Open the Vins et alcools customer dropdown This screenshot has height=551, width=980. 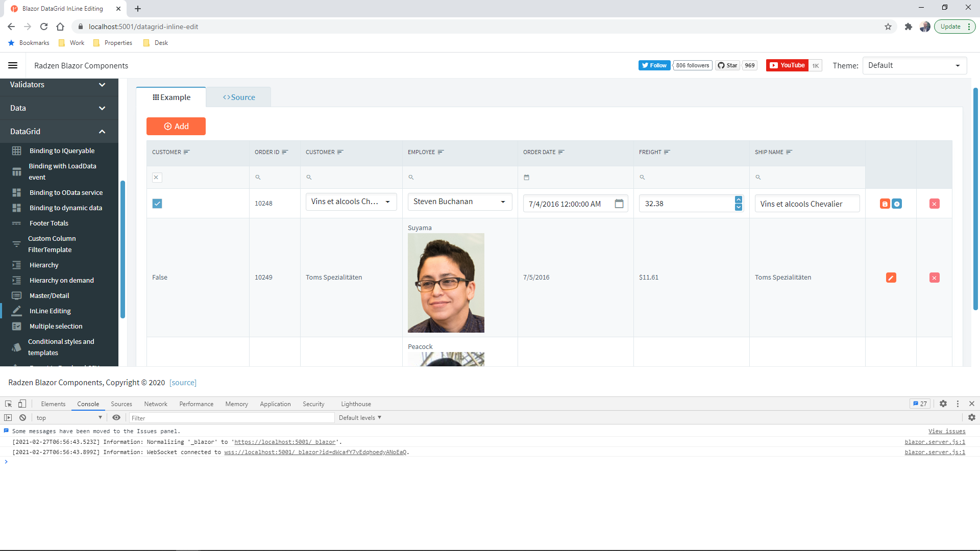point(387,202)
